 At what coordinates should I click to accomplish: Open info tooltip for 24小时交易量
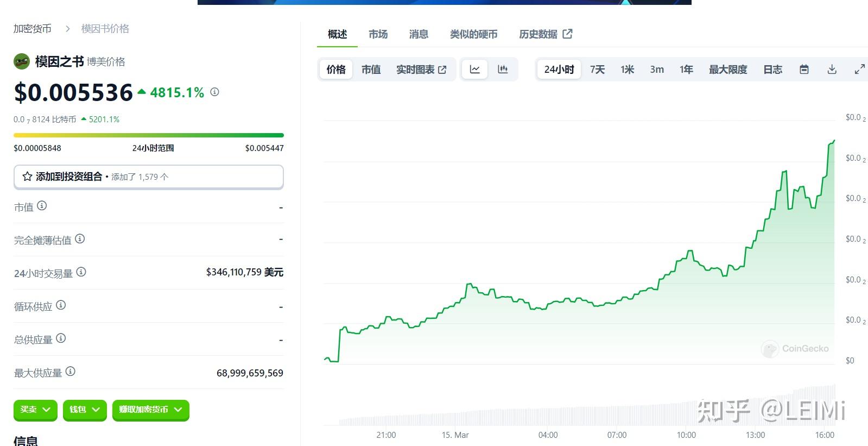pos(81,272)
